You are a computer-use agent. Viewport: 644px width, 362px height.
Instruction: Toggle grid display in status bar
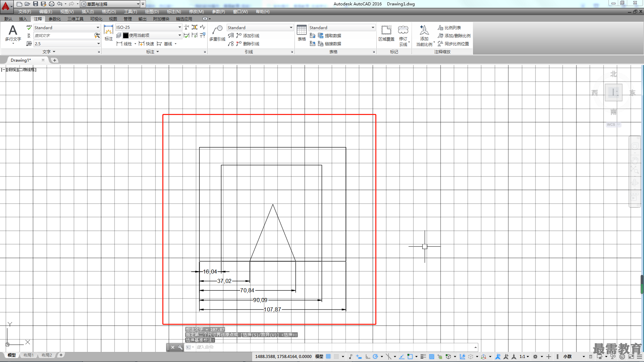coord(328,357)
